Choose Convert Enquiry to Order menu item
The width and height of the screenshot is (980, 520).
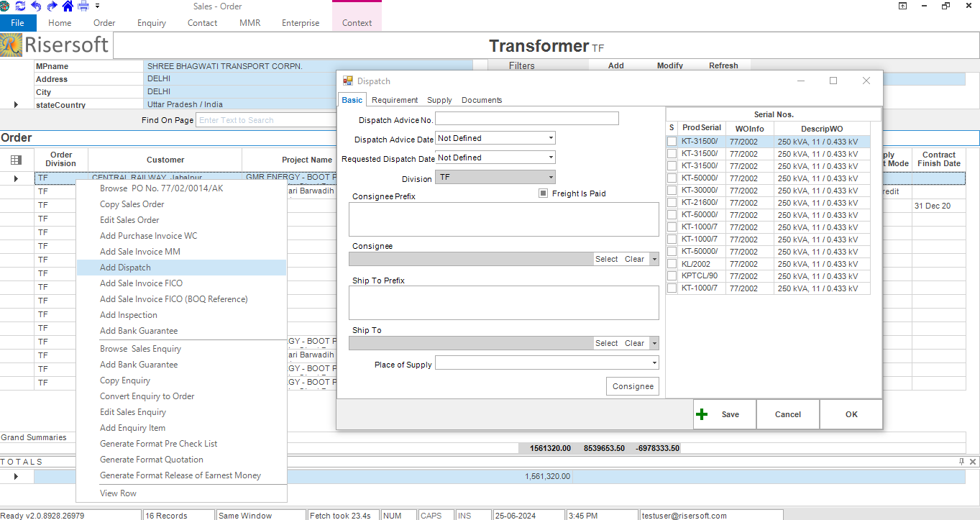(x=181, y=396)
